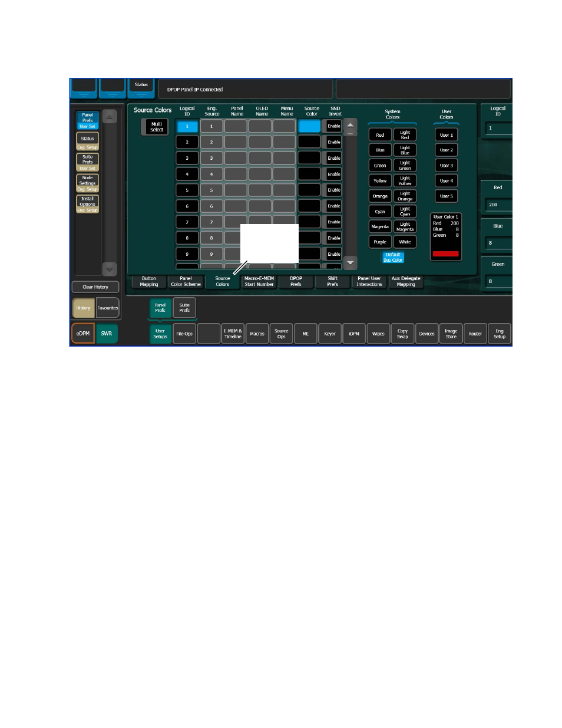Open the Shift Prefs tab

point(333,282)
